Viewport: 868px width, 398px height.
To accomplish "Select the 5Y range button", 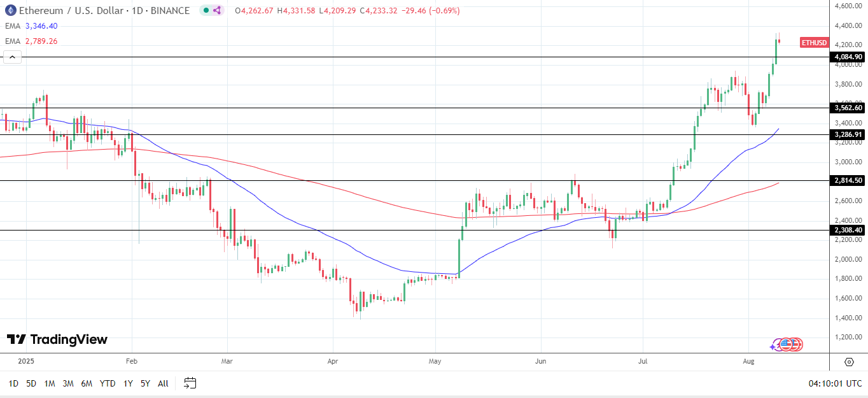I will 144,383.
